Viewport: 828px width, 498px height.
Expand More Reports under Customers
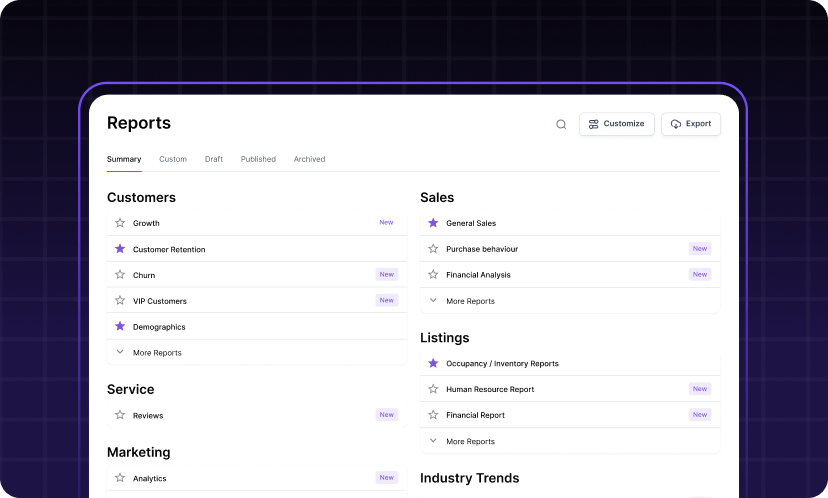click(x=156, y=353)
